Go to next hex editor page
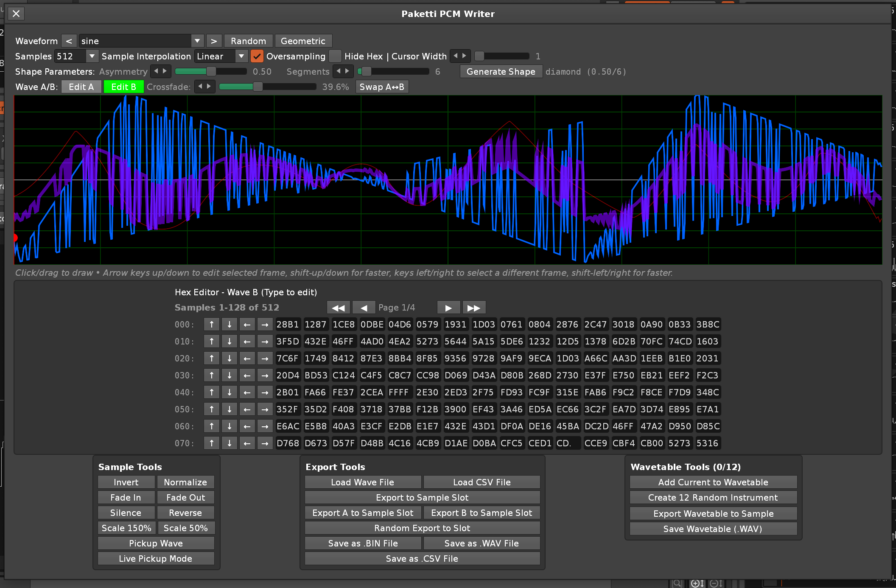 click(448, 308)
